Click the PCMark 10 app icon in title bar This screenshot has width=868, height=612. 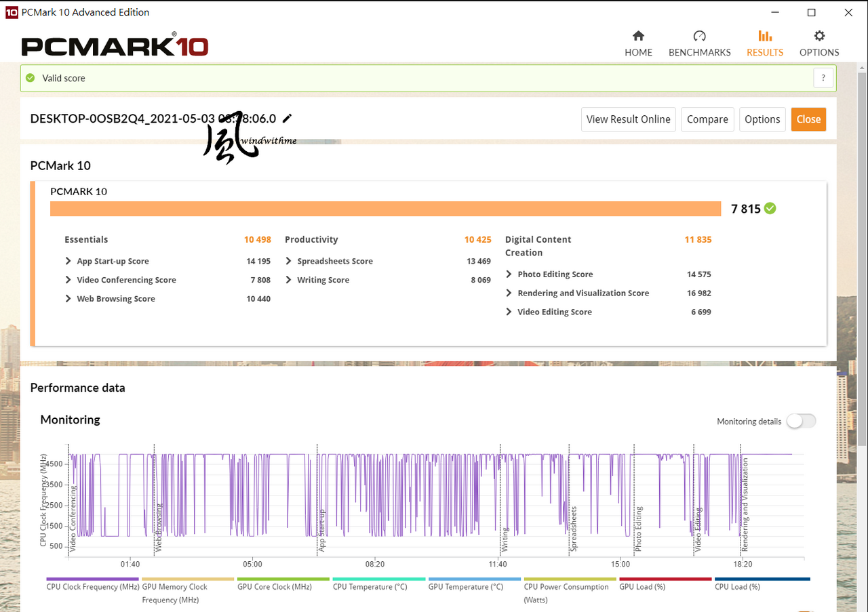click(11, 12)
